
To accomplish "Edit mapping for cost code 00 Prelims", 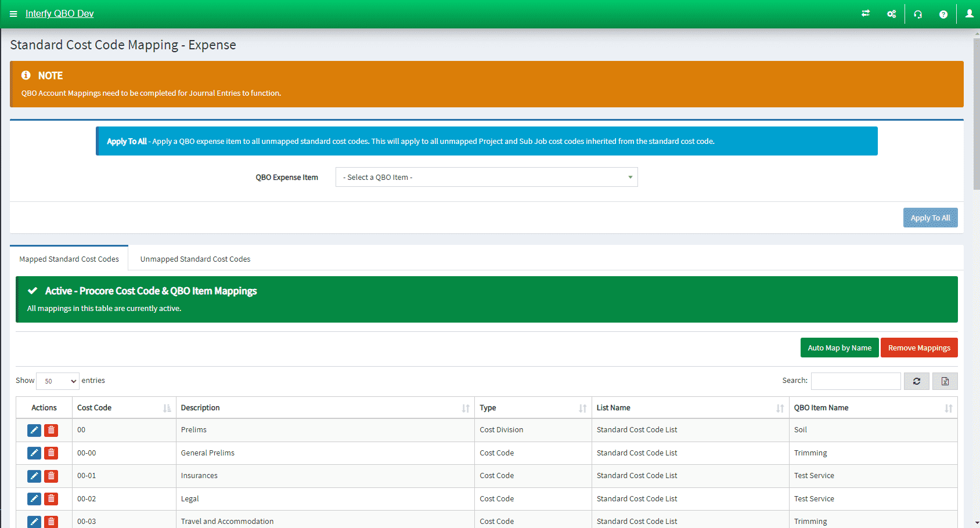I will click(x=34, y=430).
